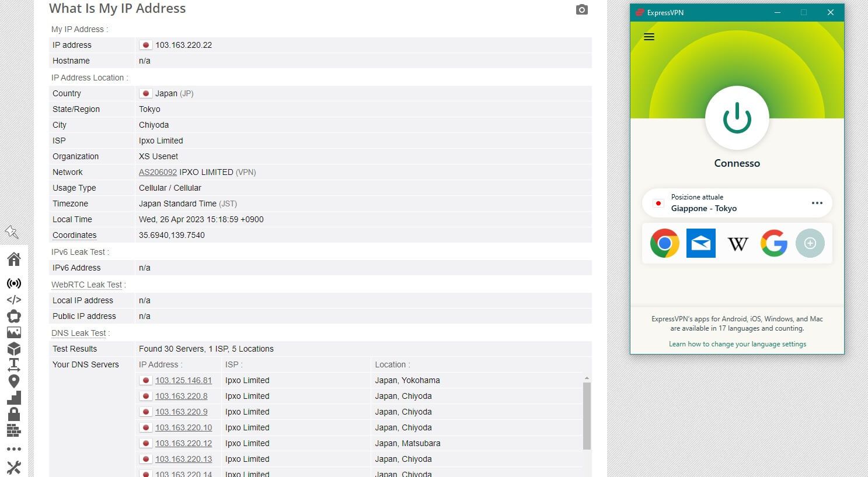Screen dimensions: 868x477
Task: Select the Cellular / Cellular usage type
Action: pos(170,188)
